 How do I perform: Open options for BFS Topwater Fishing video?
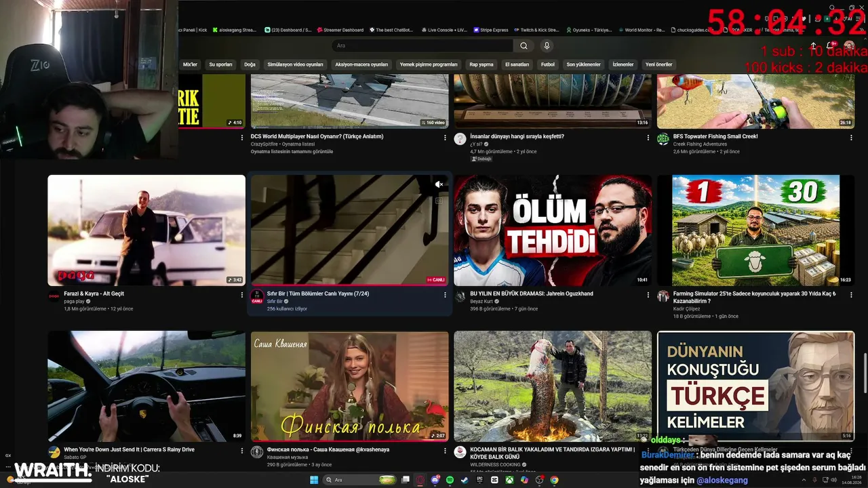click(851, 138)
